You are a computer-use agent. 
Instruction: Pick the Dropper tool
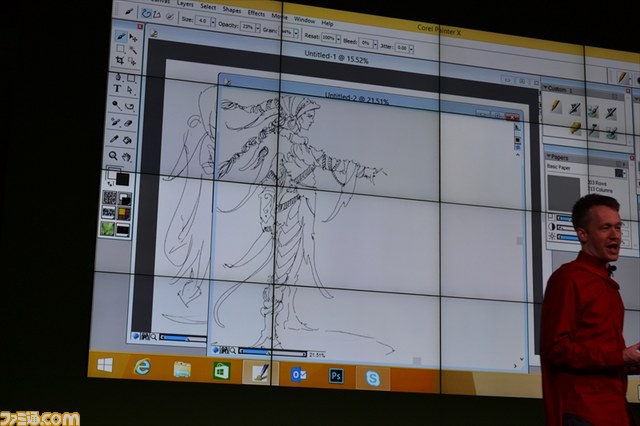point(114,139)
